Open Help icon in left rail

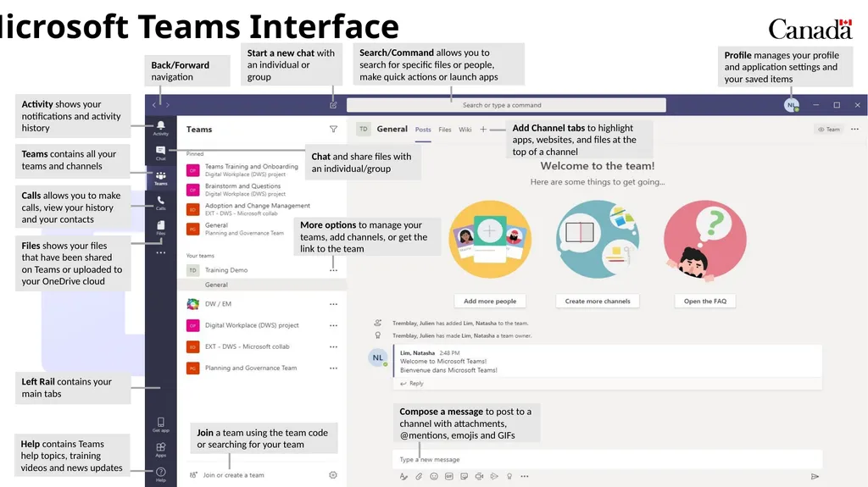(x=160, y=474)
